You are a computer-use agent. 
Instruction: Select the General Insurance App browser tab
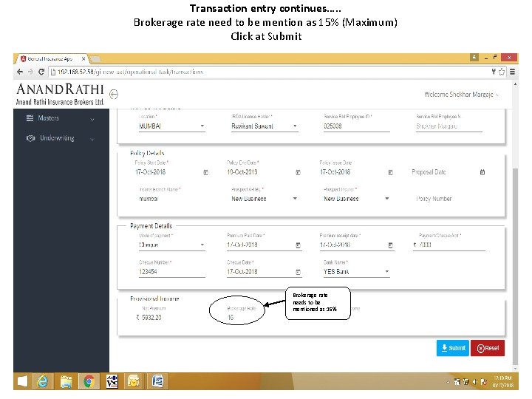[x=50, y=59]
